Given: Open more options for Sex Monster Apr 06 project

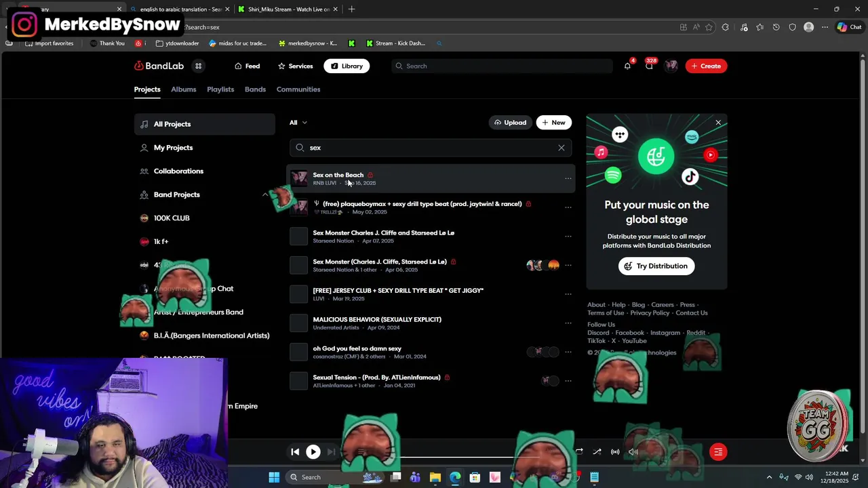Looking at the screenshot, I should [568, 266].
